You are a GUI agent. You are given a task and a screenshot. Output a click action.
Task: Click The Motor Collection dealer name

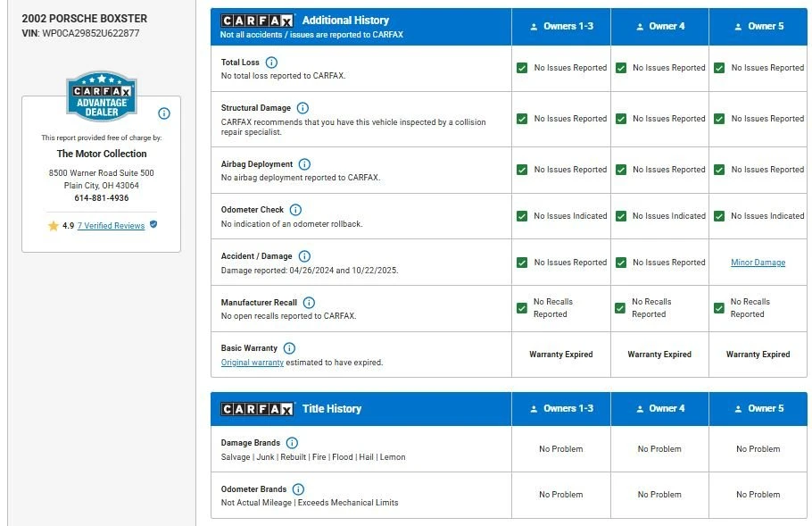pos(102,154)
